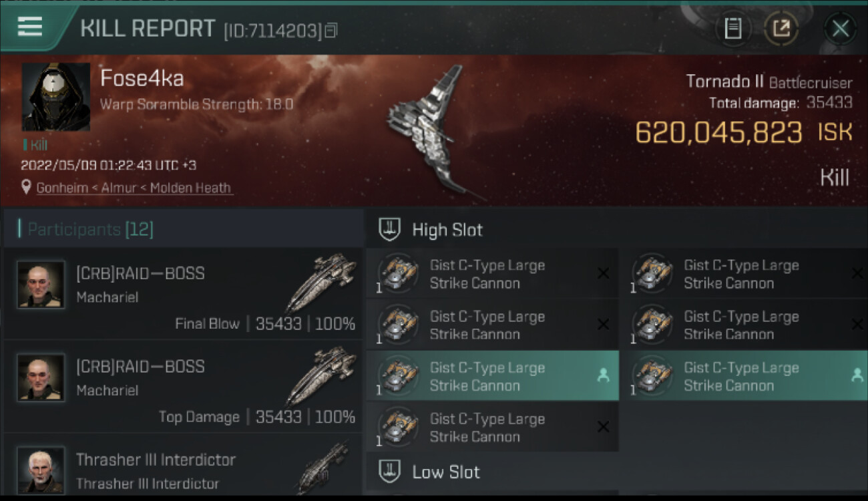868x501 pixels.
Task: Open the Molden Heath region link
Action: click(191, 188)
